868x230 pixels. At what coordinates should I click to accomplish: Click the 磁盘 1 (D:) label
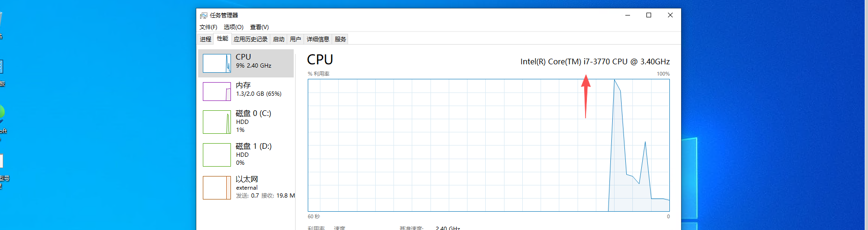tap(253, 146)
